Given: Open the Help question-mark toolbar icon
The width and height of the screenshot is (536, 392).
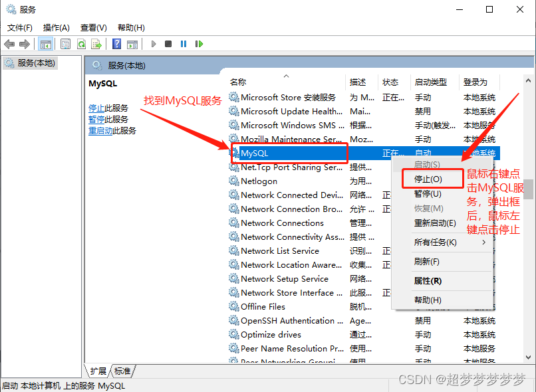Looking at the screenshot, I should 116,44.
